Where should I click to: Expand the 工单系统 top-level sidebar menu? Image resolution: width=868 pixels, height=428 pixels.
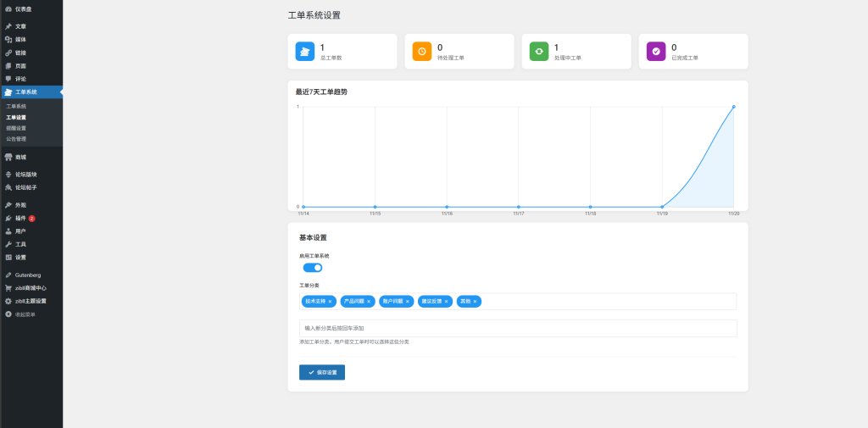point(25,92)
